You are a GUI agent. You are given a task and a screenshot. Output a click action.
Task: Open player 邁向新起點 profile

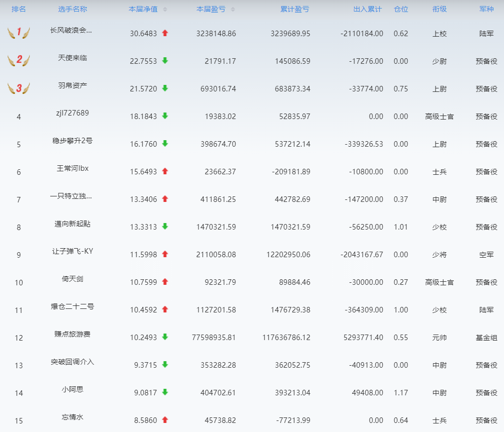(x=72, y=224)
